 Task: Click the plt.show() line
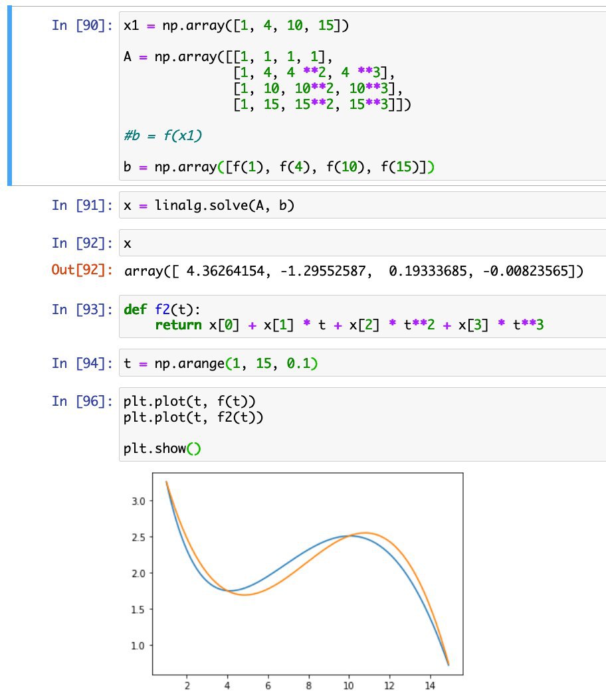[163, 448]
